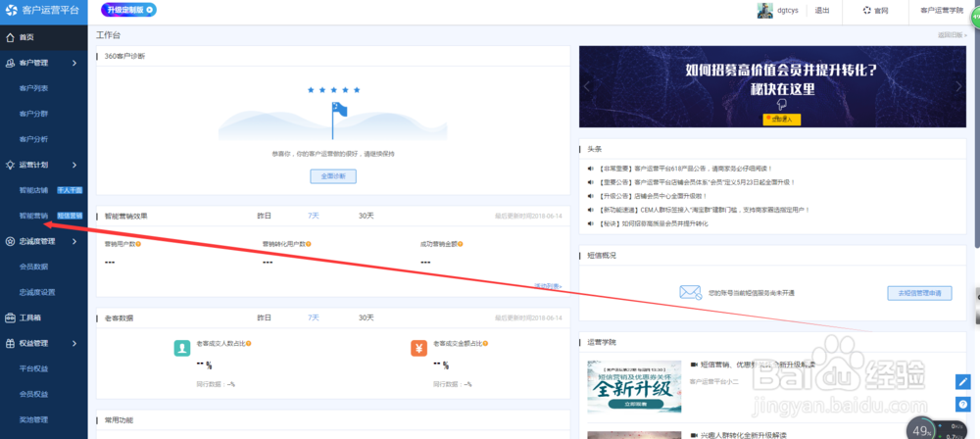980x439 pixels.
Task: Open 【新功能速递】 CEM人群标签 notice
Action: click(704, 210)
